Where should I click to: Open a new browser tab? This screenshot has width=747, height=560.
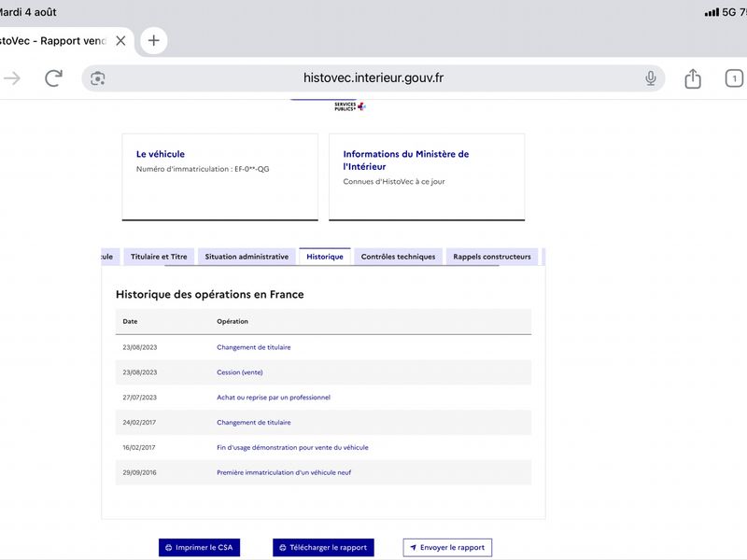click(x=153, y=40)
